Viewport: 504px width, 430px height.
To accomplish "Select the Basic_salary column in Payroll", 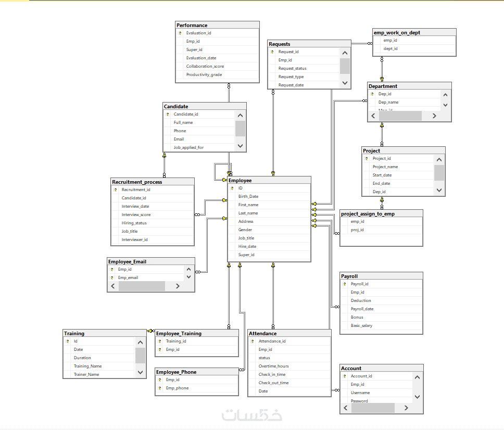I will click(x=381, y=325).
